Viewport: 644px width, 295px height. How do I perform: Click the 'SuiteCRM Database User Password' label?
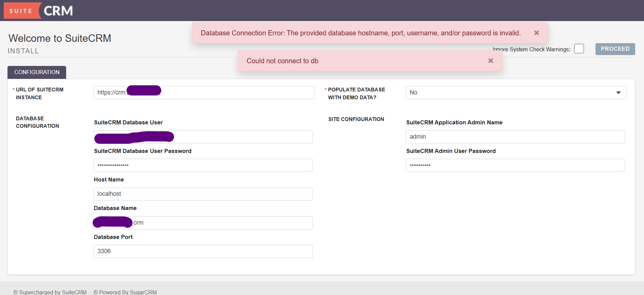[x=143, y=151]
